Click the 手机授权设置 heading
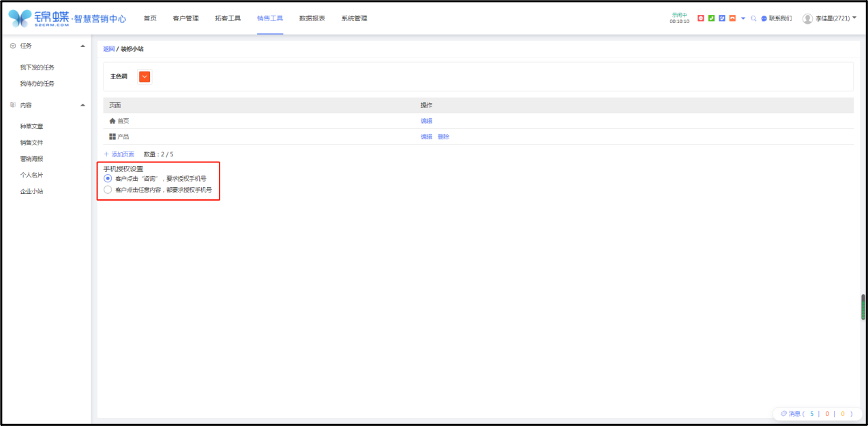 point(123,168)
